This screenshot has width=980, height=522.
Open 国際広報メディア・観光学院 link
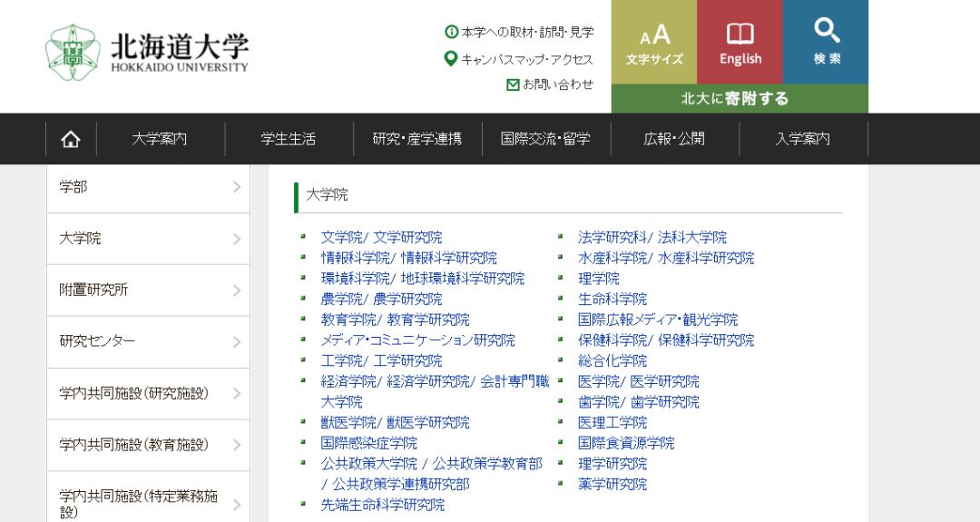pyautogui.click(x=658, y=320)
